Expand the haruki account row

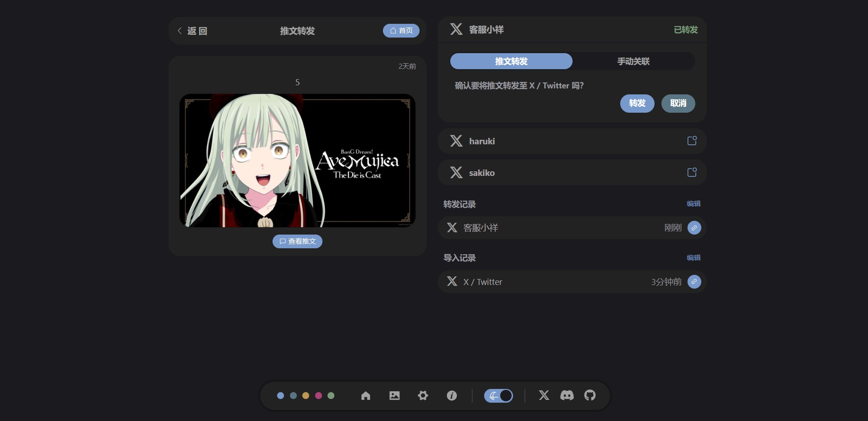572,141
